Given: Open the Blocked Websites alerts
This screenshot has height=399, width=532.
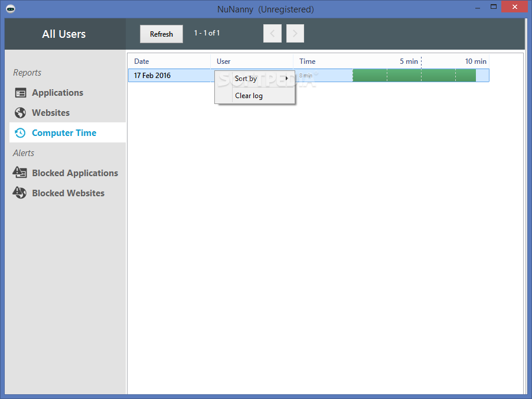Looking at the screenshot, I should (68, 193).
